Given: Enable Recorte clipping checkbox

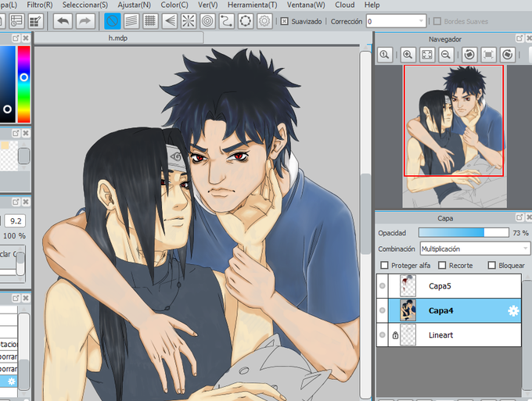Looking at the screenshot, I should point(442,265).
